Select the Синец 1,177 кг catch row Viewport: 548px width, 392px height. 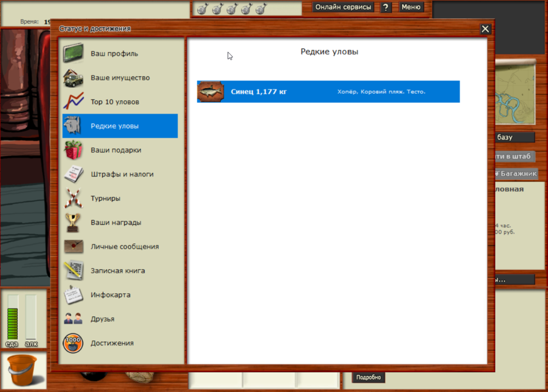[328, 92]
